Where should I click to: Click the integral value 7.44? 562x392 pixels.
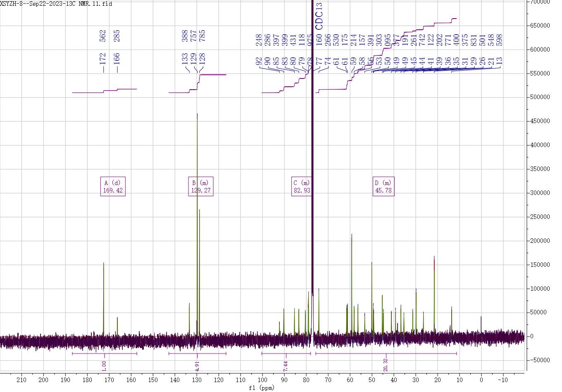(286, 365)
